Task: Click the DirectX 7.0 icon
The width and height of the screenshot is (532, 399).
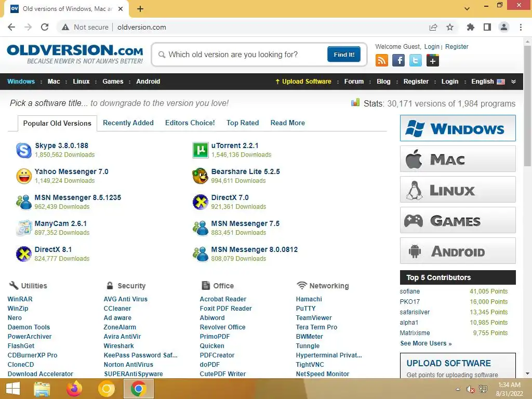Action: [x=200, y=202]
